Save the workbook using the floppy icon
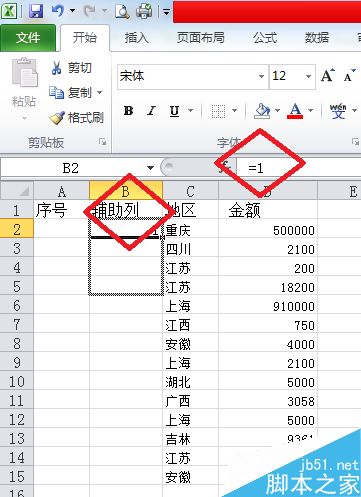The height and width of the screenshot is (497, 361). 36,11
